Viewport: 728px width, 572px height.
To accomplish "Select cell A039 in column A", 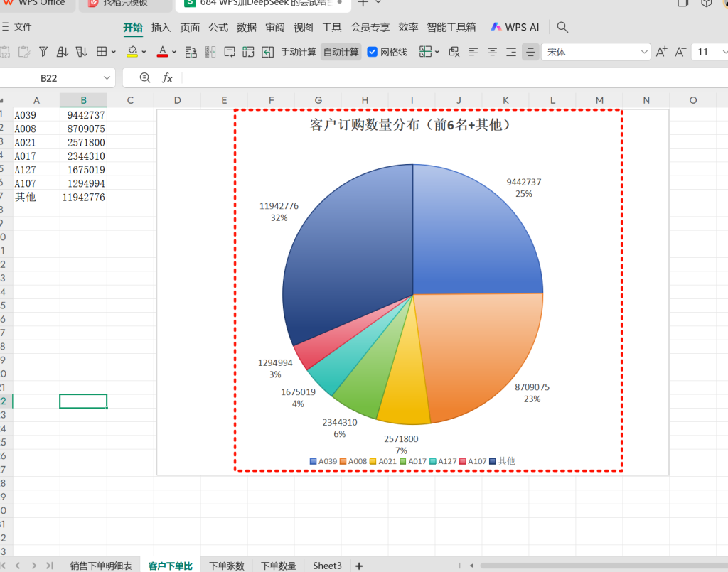I will [x=37, y=115].
